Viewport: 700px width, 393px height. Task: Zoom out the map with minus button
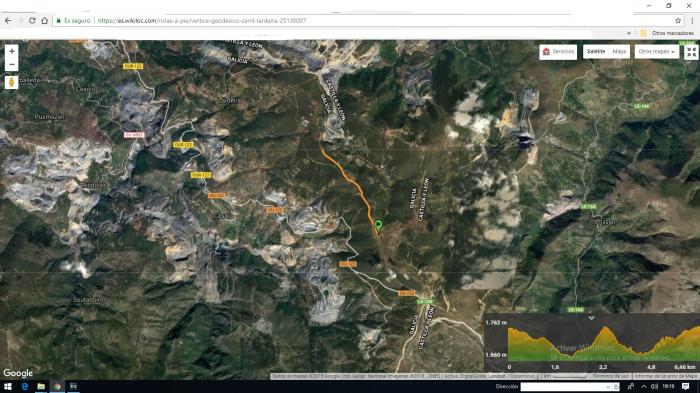click(12, 65)
